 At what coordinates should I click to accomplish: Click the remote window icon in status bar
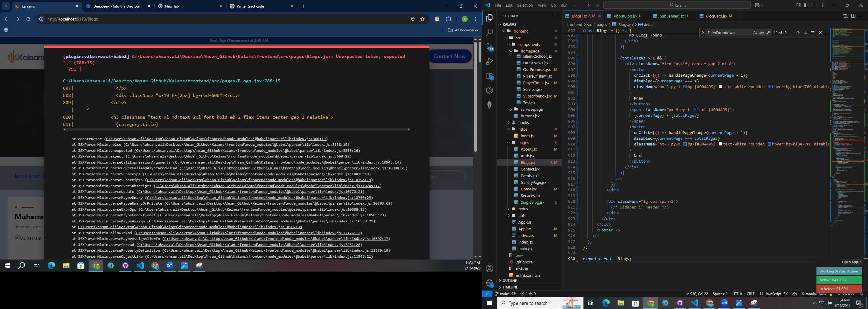487,294
